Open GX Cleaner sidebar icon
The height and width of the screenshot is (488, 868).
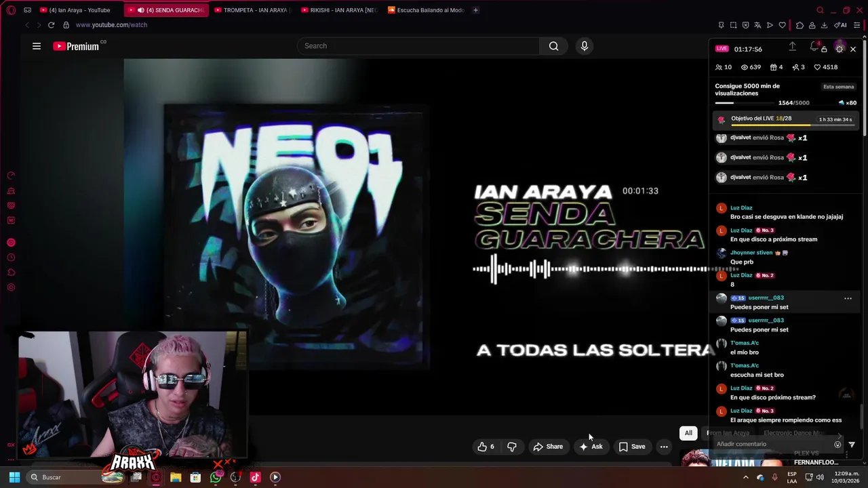click(x=11, y=190)
